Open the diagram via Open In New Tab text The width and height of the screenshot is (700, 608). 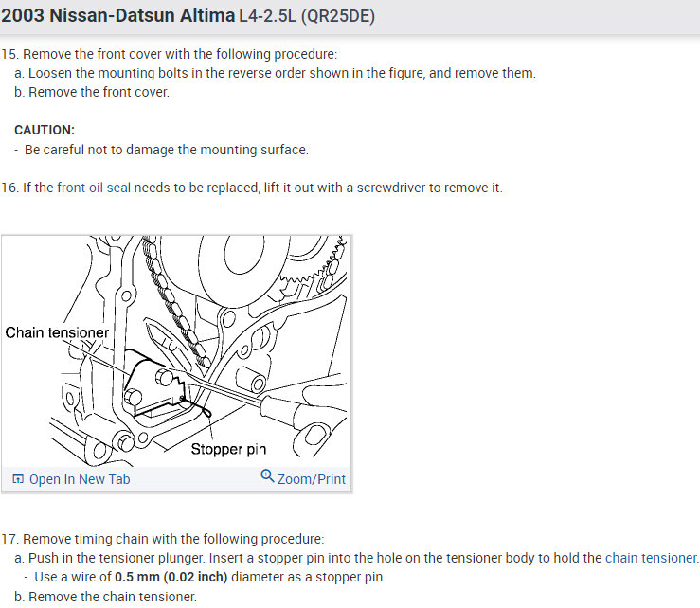click(x=80, y=479)
